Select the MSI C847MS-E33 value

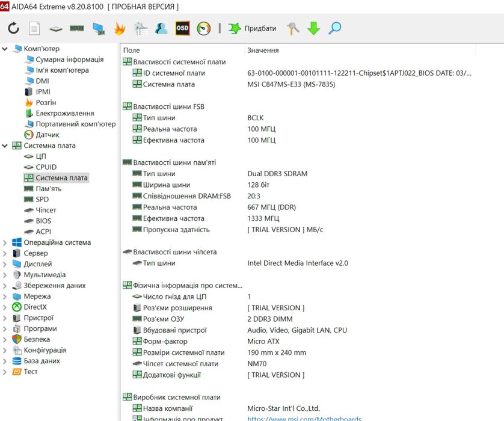(291, 84)
